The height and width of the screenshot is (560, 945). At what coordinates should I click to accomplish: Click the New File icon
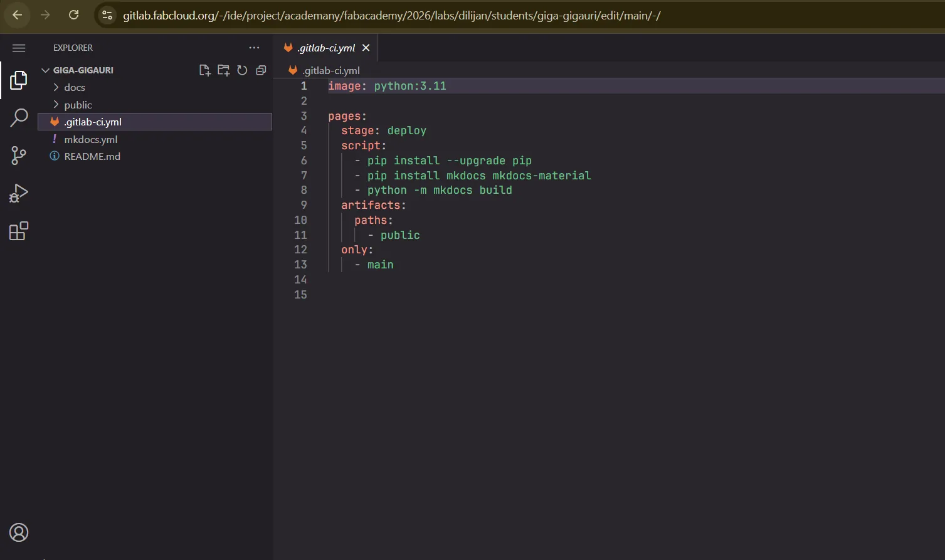click(204, 70)
